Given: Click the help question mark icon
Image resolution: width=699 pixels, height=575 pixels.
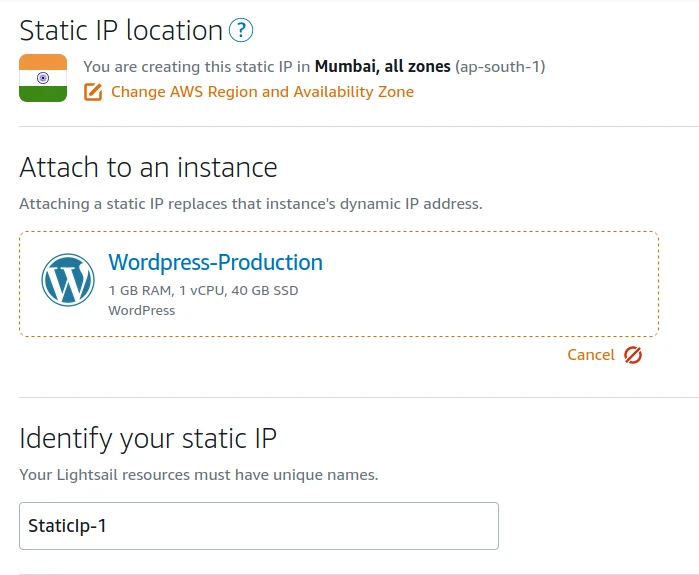Looking at the screenshot, I should [x=241, y=31].
